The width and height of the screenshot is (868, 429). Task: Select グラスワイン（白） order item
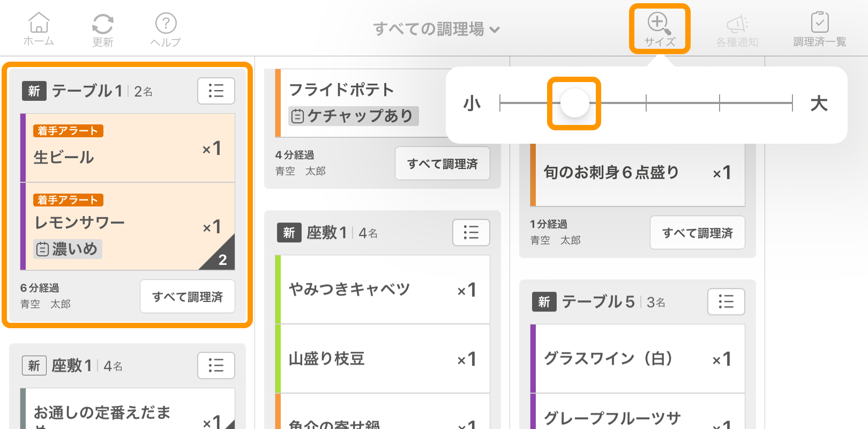point(638,359)
